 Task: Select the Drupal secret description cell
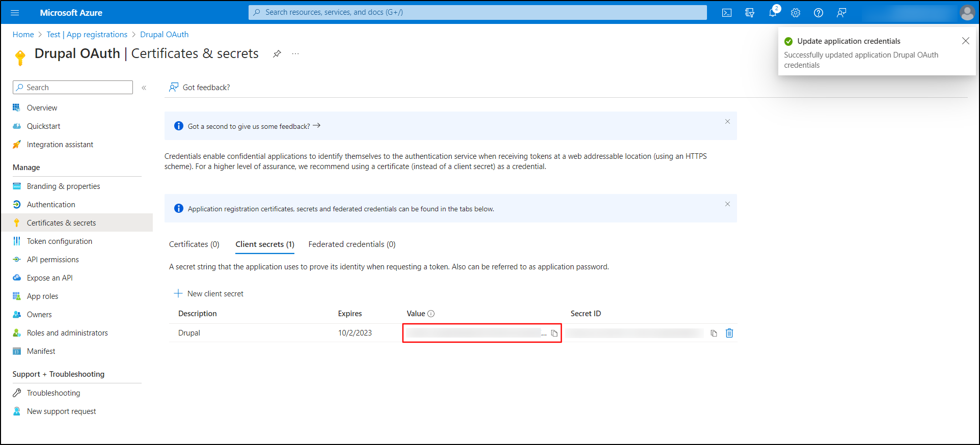pos(189,333)
